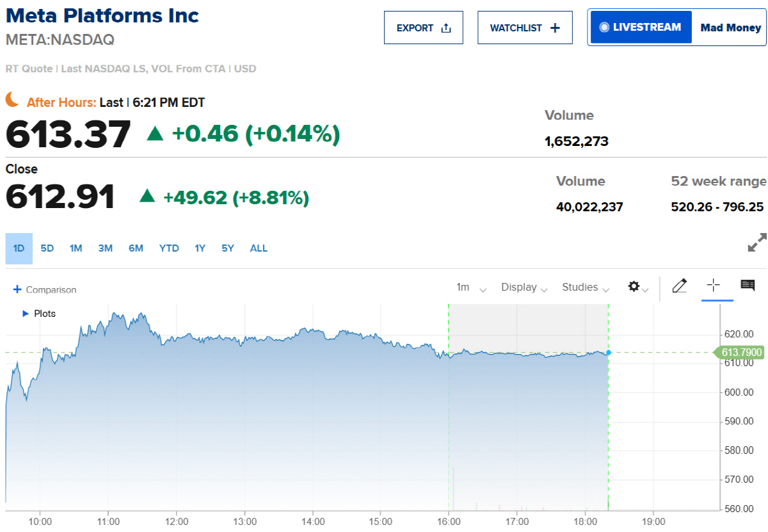
Task: Click the share icon in EXPORT button
Action: coord(447,28)
